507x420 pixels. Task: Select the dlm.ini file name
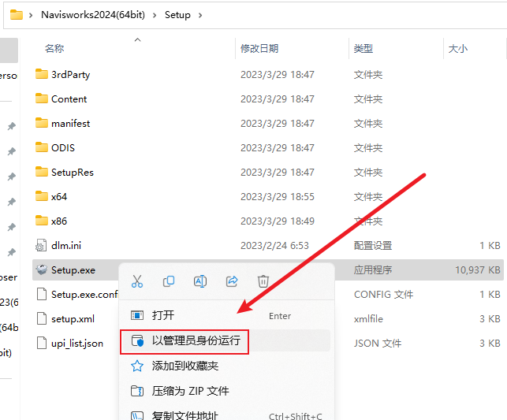click(66, 246)
